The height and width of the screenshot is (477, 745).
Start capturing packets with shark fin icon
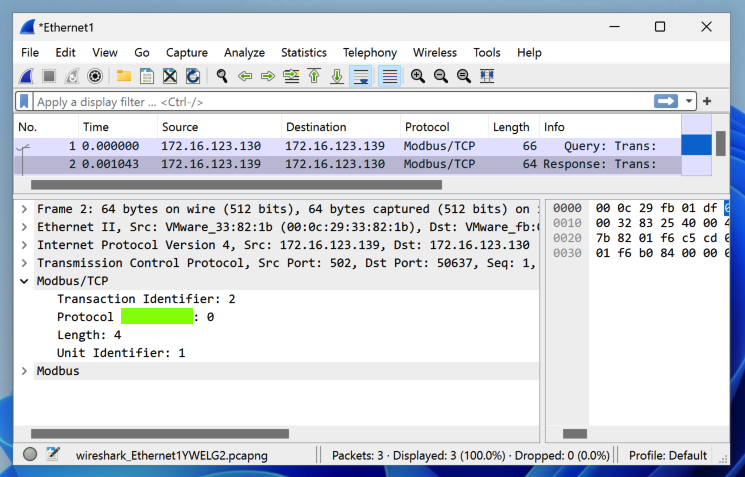[26, 76]
